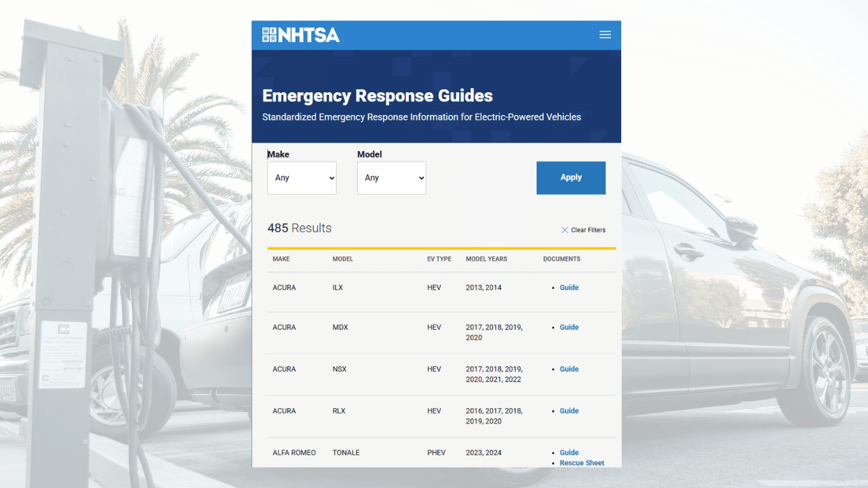Select the EV TYPE column header
Viewport: 868px width, 488px height.
coord(439,259)
